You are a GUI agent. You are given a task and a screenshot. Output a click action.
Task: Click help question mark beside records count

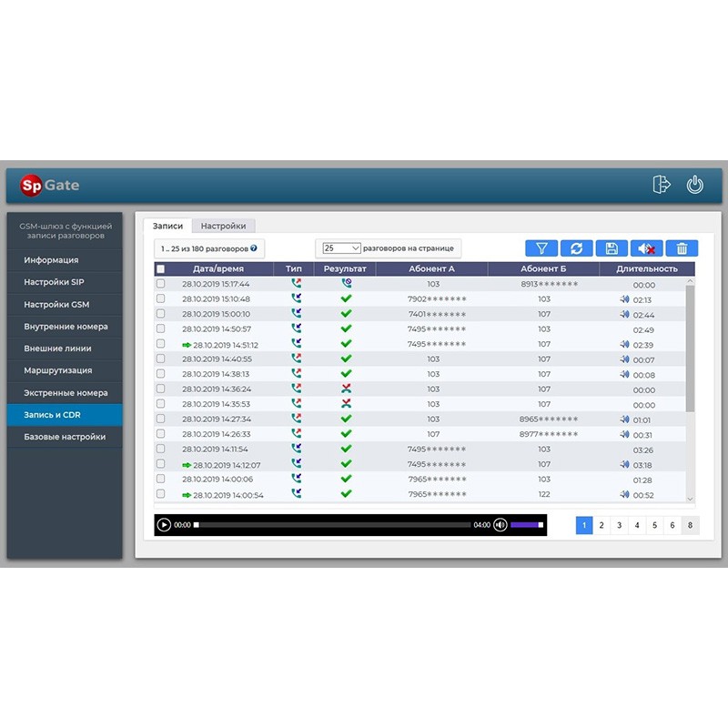tap(254, 248)
